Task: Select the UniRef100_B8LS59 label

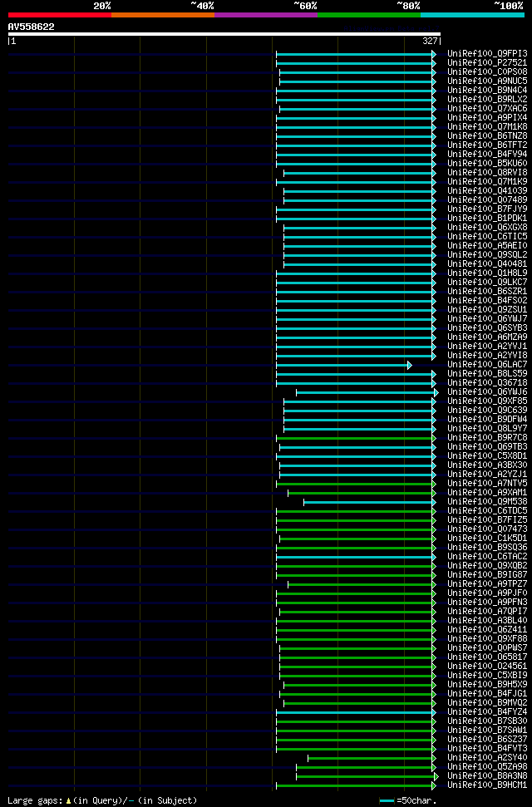Action: pyautogui.click(x=487, y=374)
